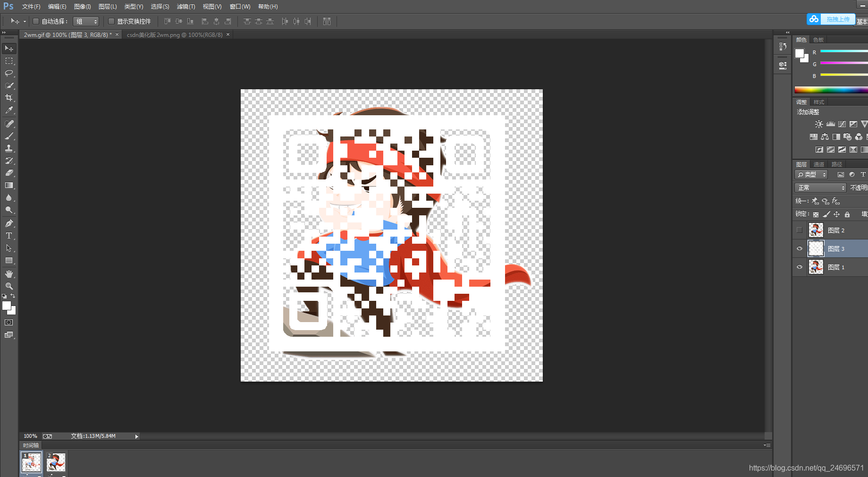Open the 组 auto-select dropdown
The image size is (868, 477).
tap(86, 21)
